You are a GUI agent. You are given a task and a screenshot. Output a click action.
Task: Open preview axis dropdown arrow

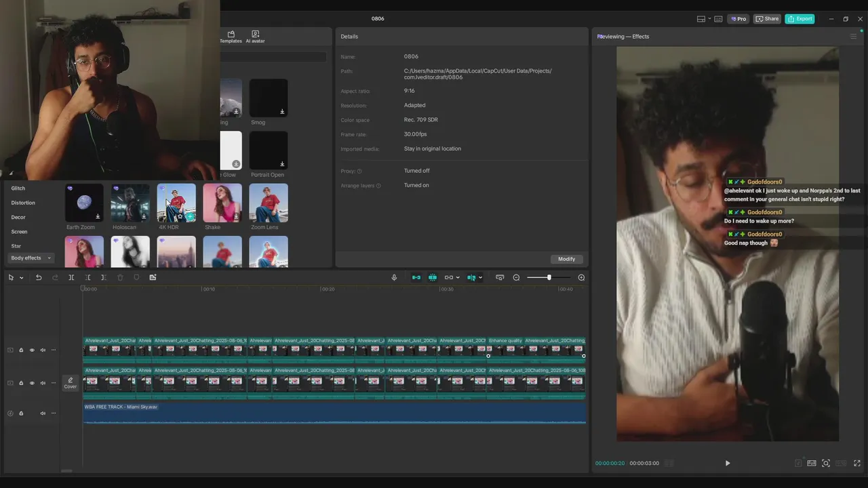point(480,278)
